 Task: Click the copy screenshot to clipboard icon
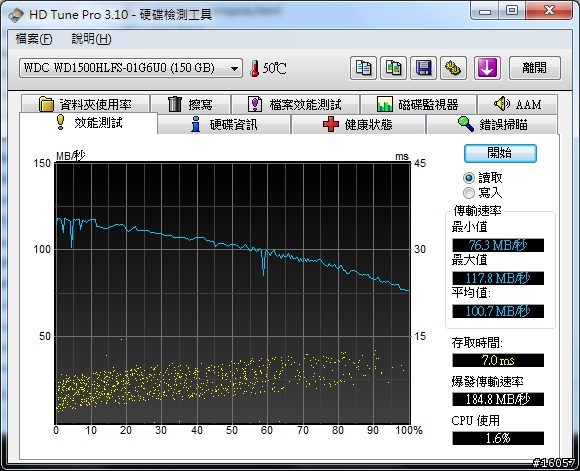(x=394, y=68)
